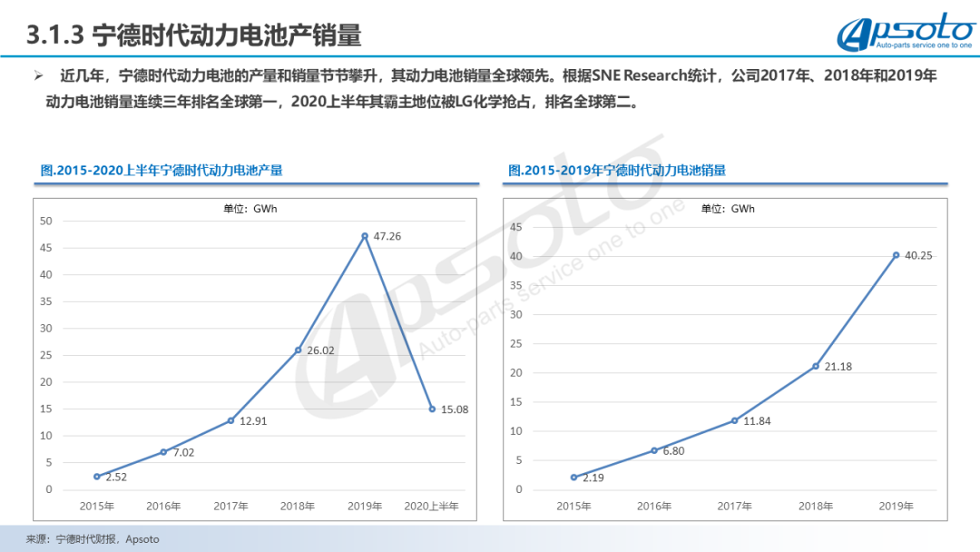The image size is (980, 552).
Task: Click the 2.19 data point on sales chart
Action: [x=573, y=477]
